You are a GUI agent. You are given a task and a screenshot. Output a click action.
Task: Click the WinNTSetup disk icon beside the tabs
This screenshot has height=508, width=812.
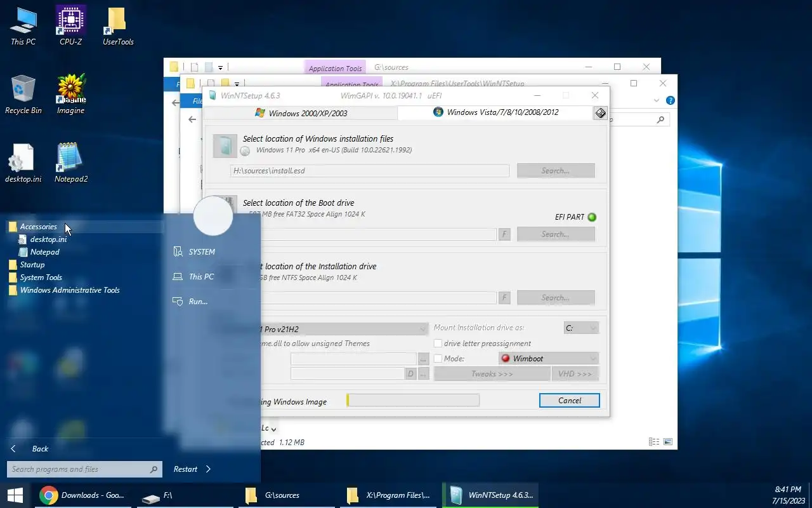pyautogui.click(x=600, y=112)
